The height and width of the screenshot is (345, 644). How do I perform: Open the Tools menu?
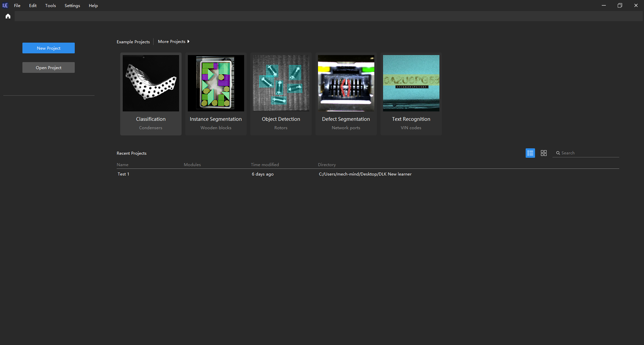[51, 6]
